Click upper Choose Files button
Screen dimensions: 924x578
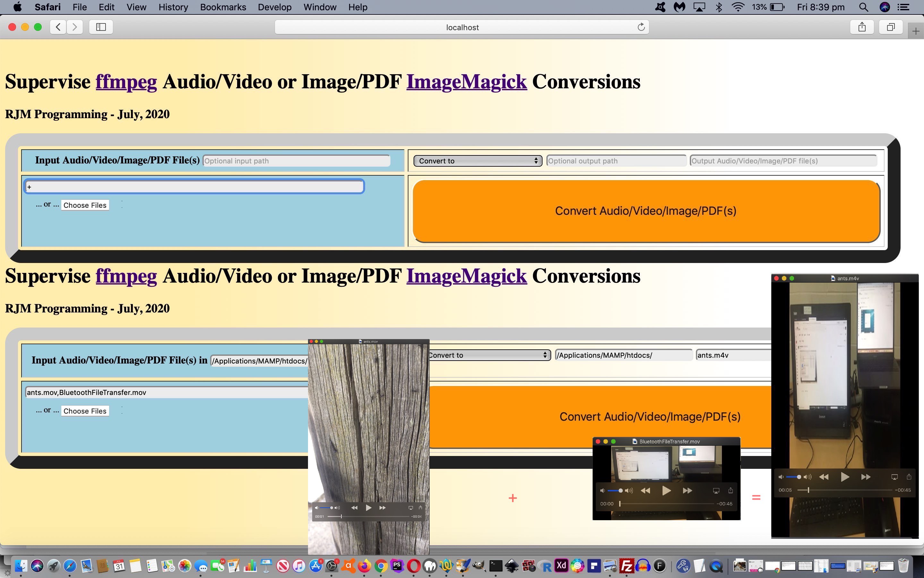(x=85, y=205)
